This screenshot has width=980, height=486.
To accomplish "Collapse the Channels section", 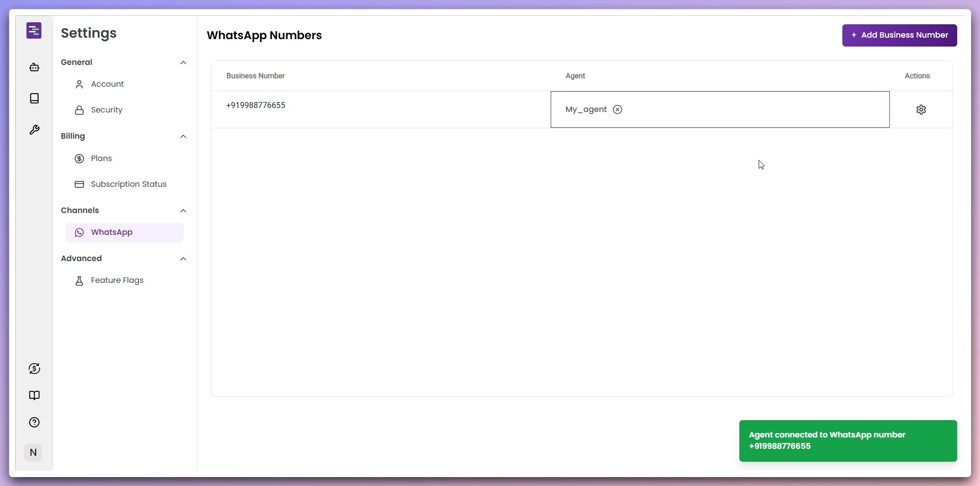I will pos(183,211).
